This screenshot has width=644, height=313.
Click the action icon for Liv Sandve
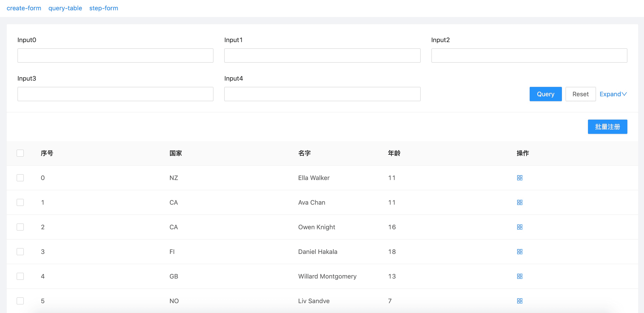tap(520, 301)
